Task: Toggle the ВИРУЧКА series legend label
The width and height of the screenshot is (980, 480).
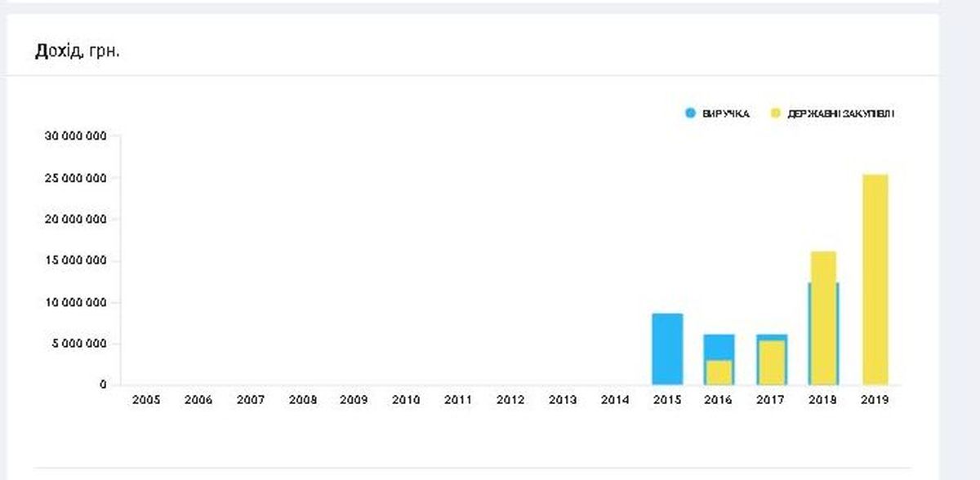Action: 725,114
